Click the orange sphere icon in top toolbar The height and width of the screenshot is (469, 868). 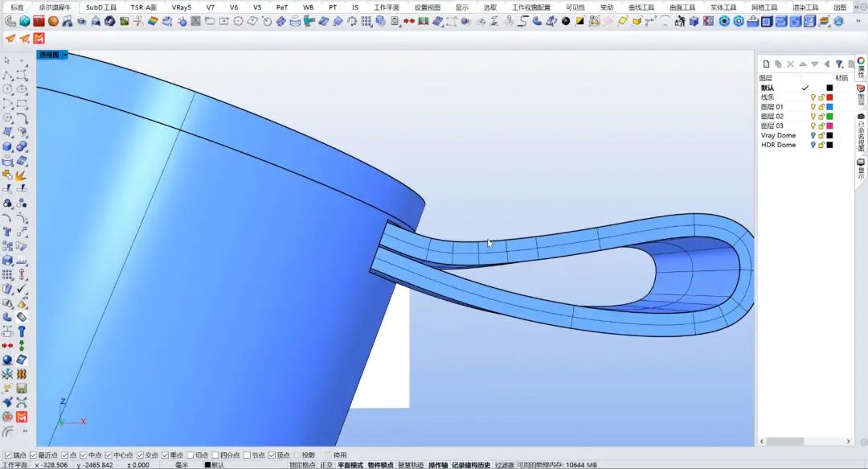pos(53,21)
